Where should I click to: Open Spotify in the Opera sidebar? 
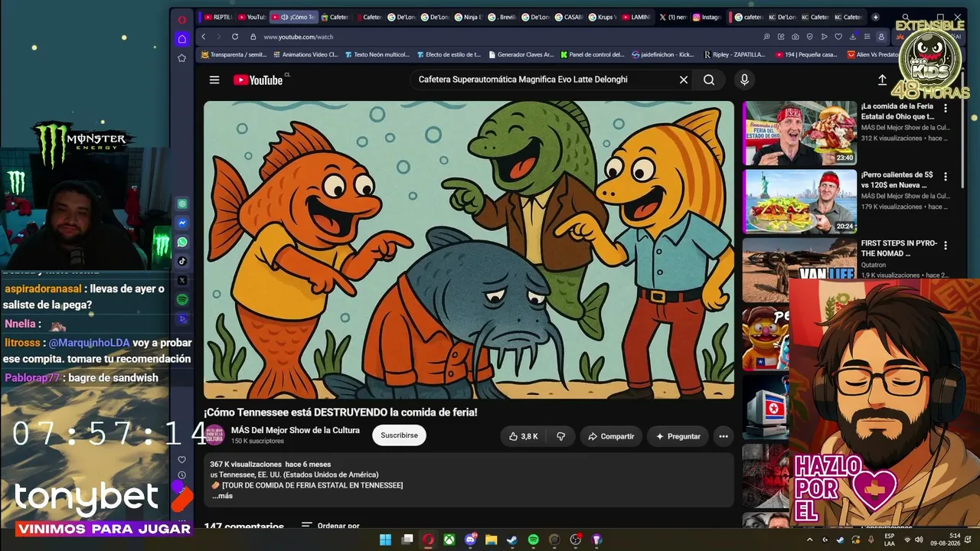tap(182, 299)
